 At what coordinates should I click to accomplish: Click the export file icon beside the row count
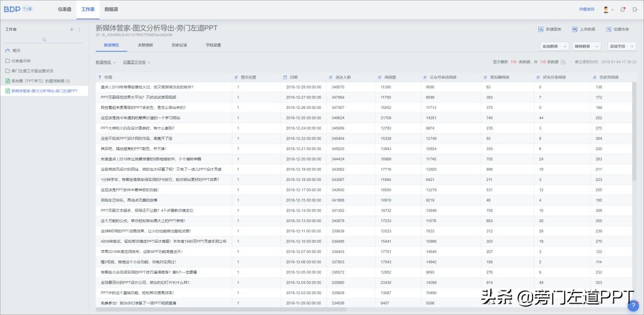563,62
